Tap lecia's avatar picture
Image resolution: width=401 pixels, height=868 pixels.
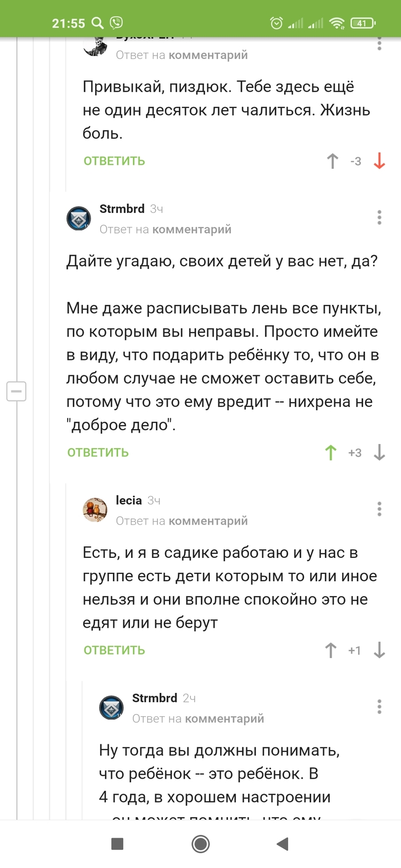(95, 509)
